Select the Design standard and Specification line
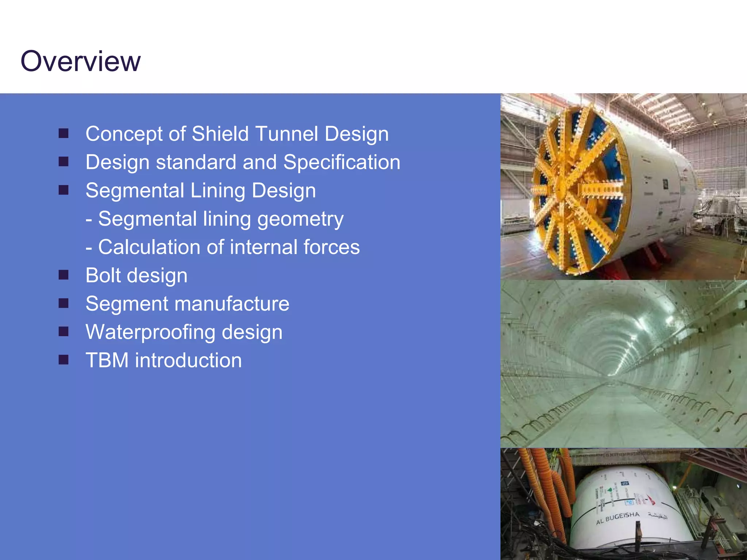This screenshot has height=560, width=747. pos(243,162)
